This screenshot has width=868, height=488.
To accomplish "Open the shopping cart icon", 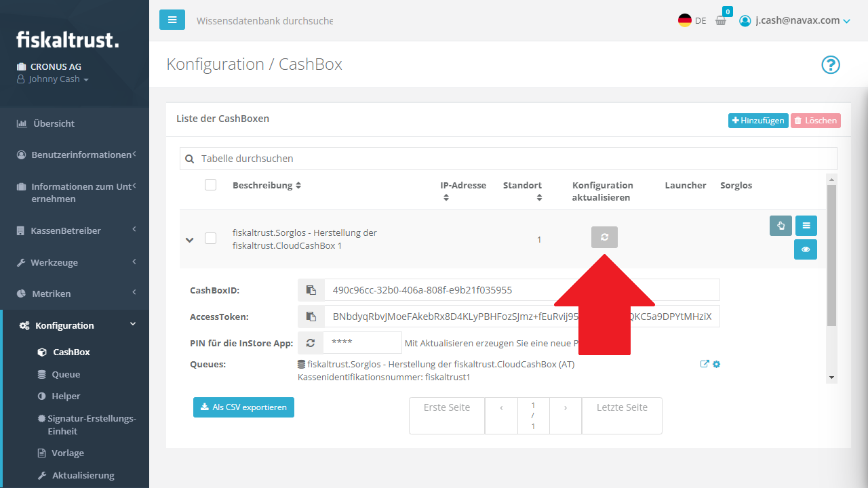I will tap(721, 21).
